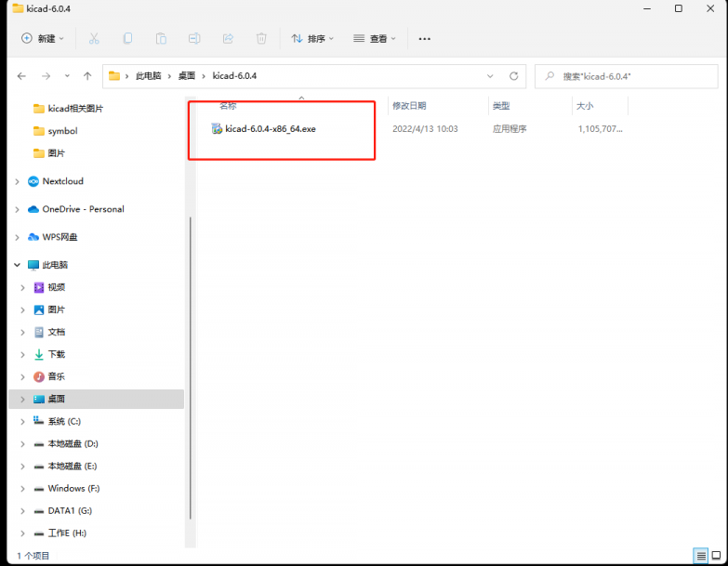Click the navigation pane scrollbar

click(191, 368)
